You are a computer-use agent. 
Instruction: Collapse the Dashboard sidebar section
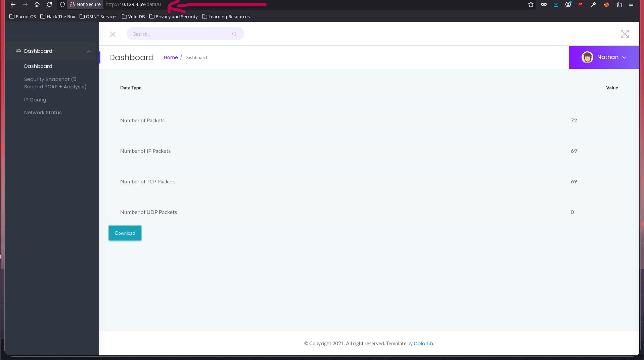[x=88, y=51]
